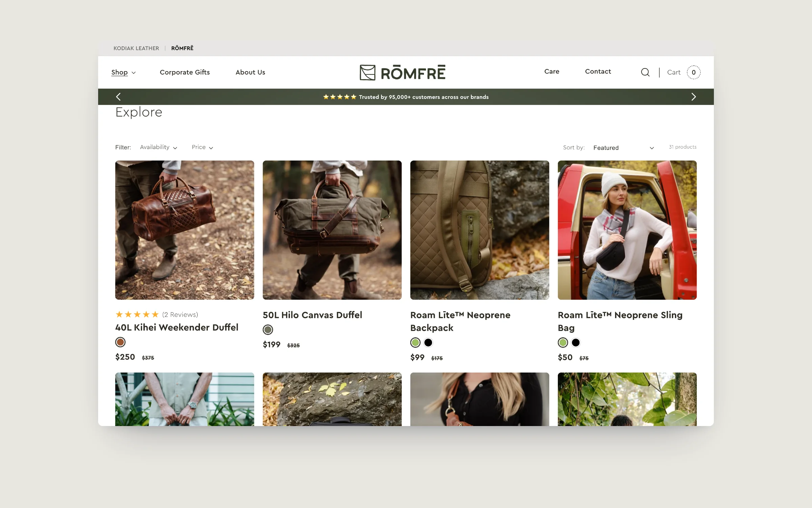Open the Hilo Canvas Duffel product image

[332, 230]
